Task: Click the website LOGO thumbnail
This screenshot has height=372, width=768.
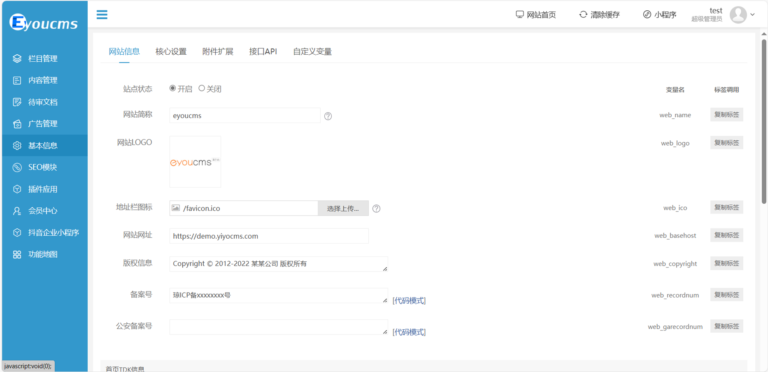Action: tap(195, 162)
